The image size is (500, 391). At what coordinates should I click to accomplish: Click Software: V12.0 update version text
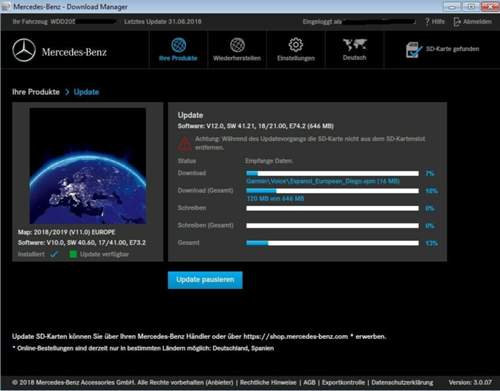pyautogui.click(x=255, y=126)
